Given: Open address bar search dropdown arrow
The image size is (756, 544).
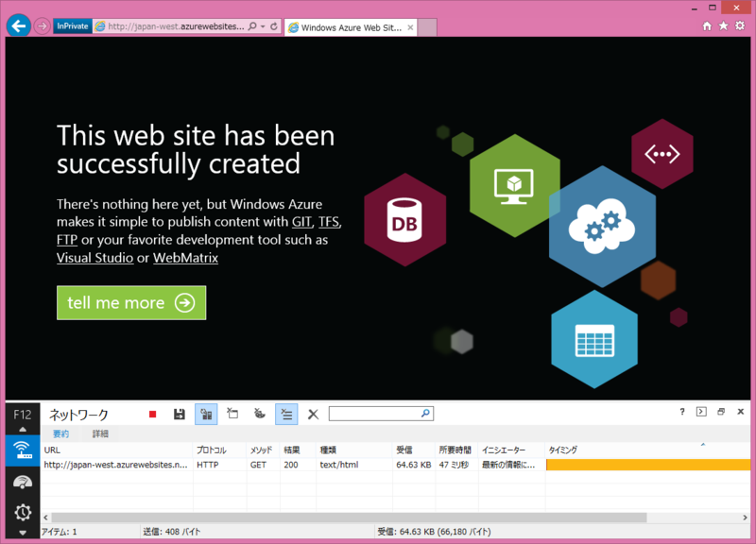Looking at the screenshot, I should point(263,26).
